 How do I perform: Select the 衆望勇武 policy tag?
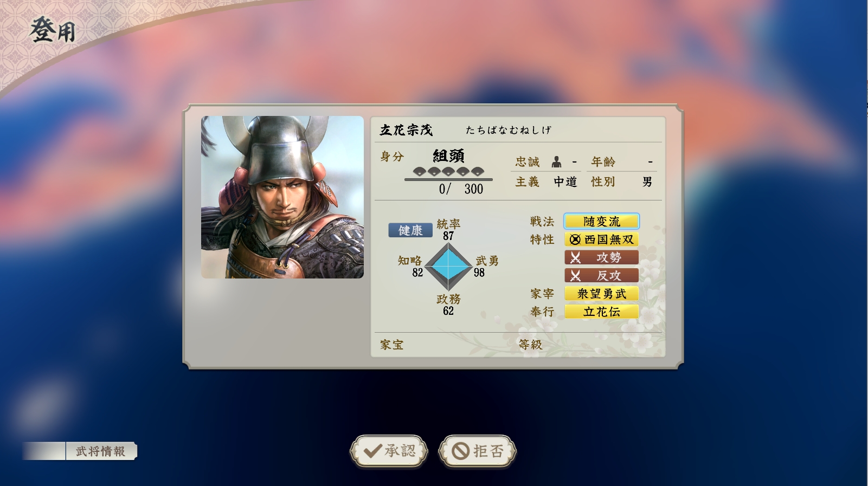(x=602, y=294)
